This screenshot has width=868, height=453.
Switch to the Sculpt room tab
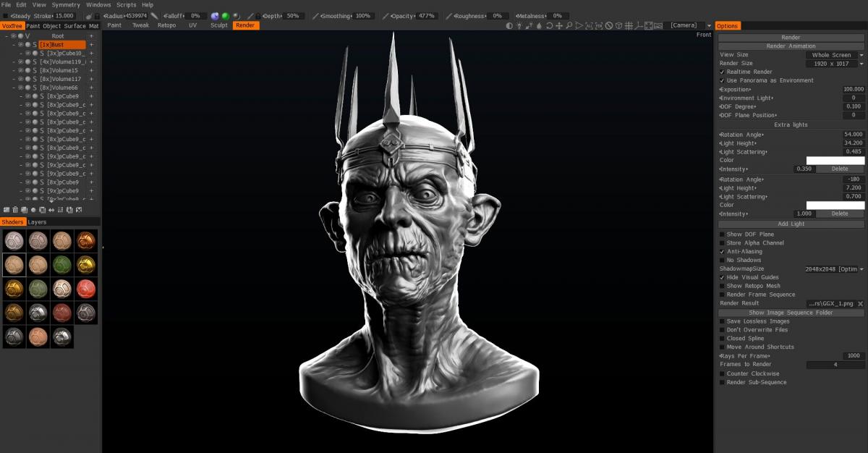click(218, 25)
